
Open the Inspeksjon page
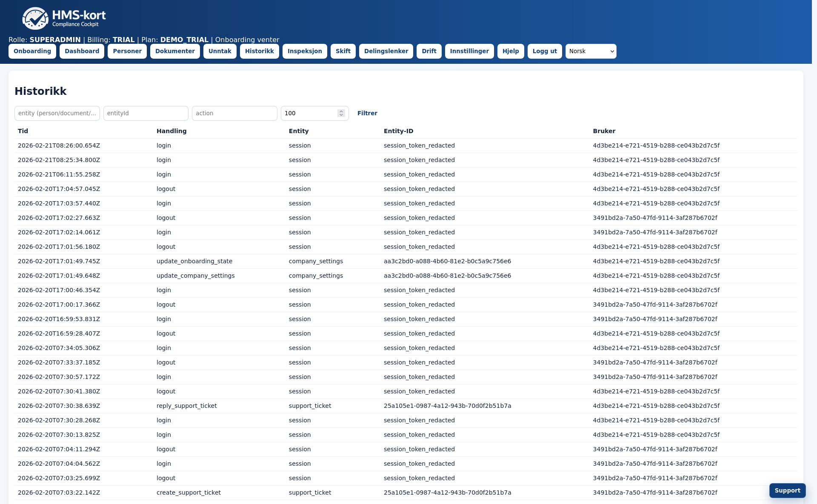[305, 51]
